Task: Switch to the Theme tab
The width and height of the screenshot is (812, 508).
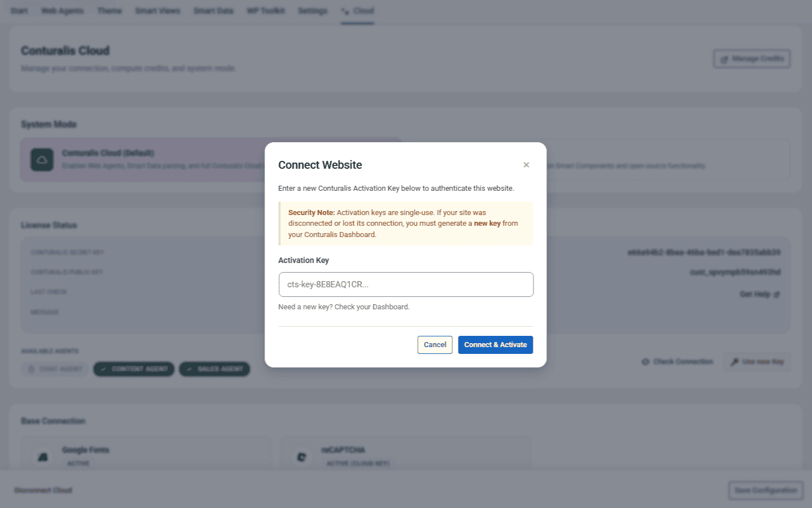Action: click(109, 11)
